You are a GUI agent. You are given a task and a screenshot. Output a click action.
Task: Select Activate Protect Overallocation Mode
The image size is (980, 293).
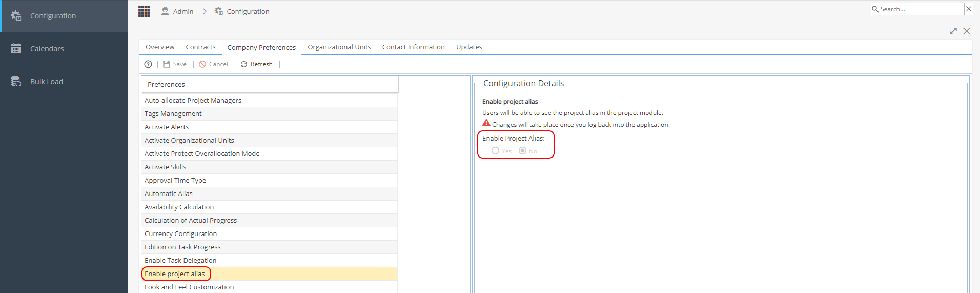[270, 154]
